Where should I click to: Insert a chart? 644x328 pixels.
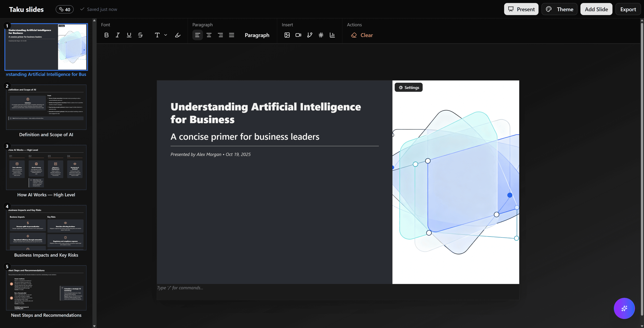(332, 35)
